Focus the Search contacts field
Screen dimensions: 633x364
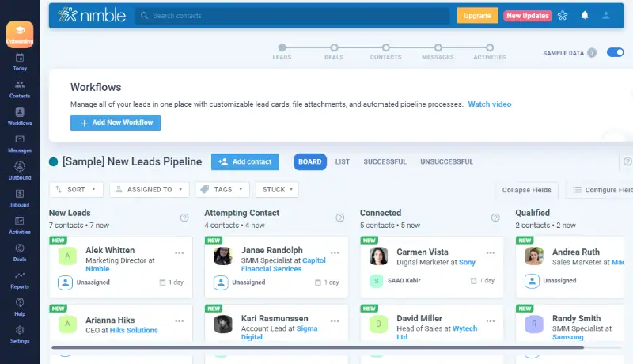(292, 16)
